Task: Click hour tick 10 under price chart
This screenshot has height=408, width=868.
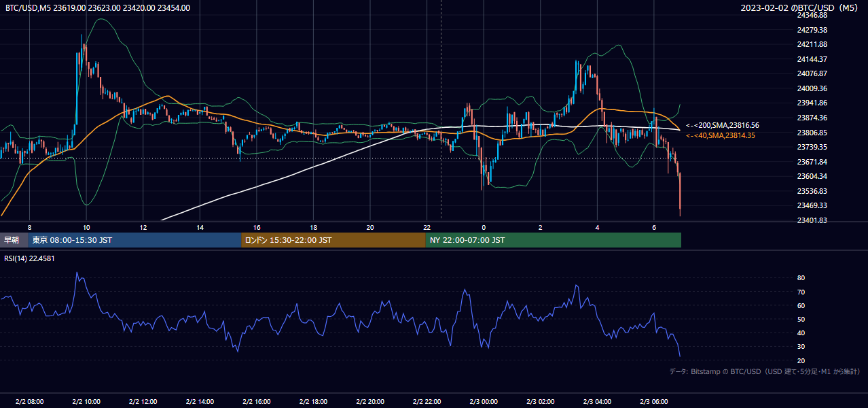Action: (x=86, y=227)
